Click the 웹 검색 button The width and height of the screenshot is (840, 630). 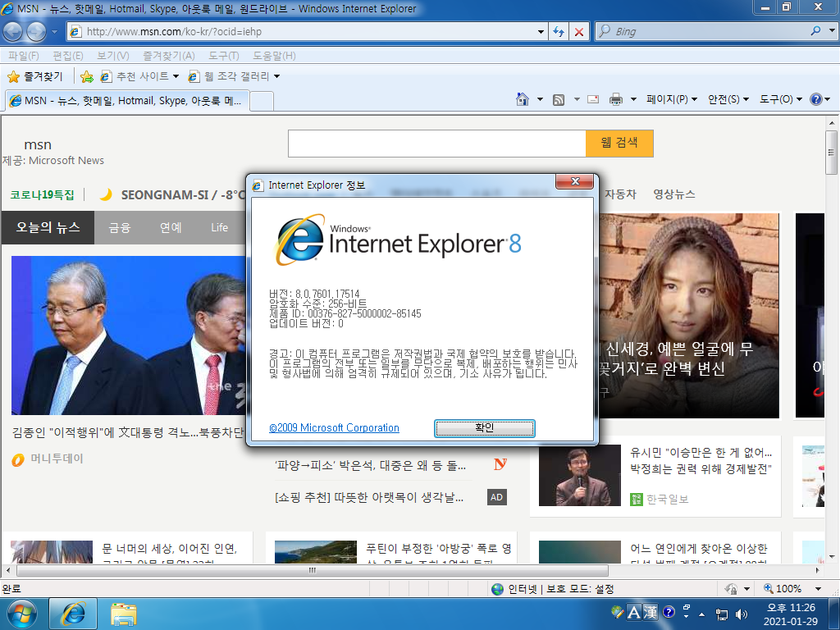point(619,143)
